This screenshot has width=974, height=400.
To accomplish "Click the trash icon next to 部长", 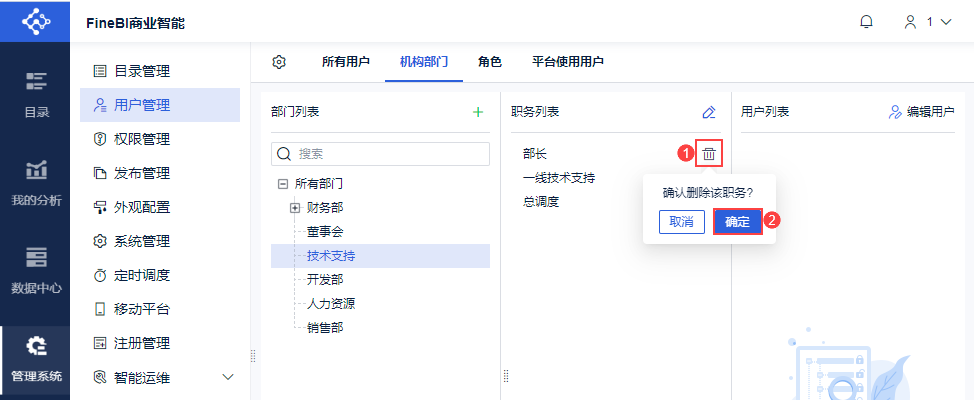I will coord(708,154).
